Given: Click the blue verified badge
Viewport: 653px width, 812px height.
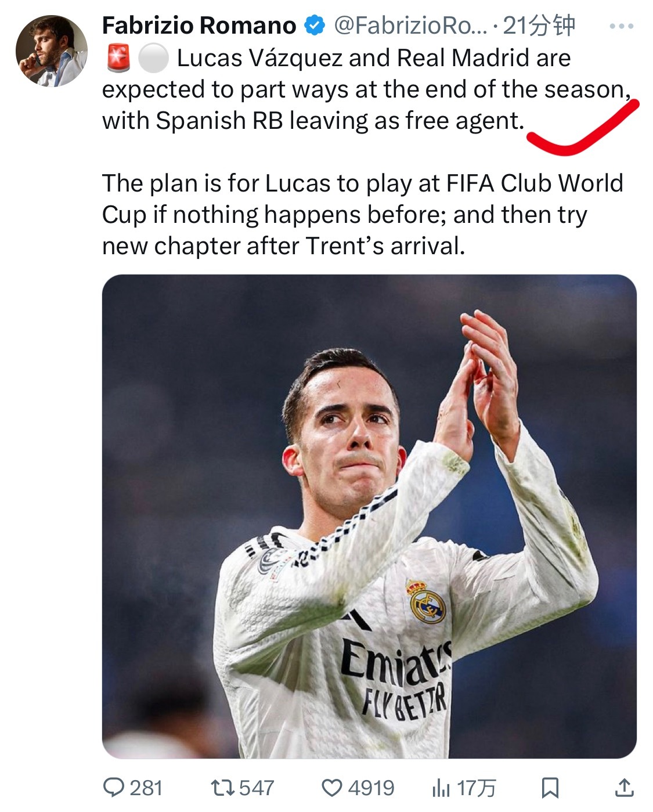Looking at the screenshot, I should coord(315,26).
